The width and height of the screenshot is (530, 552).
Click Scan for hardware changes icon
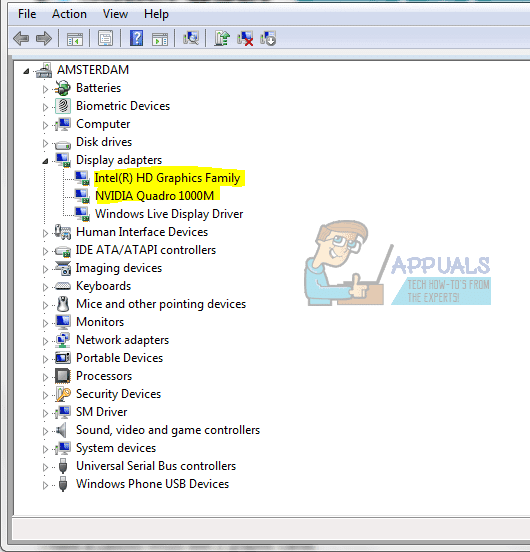[191, 38]
